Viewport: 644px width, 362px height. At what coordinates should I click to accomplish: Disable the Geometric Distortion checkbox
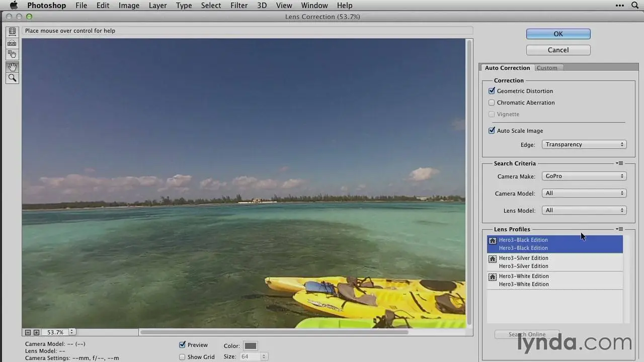pyautogui.click(x=492, y=91)
